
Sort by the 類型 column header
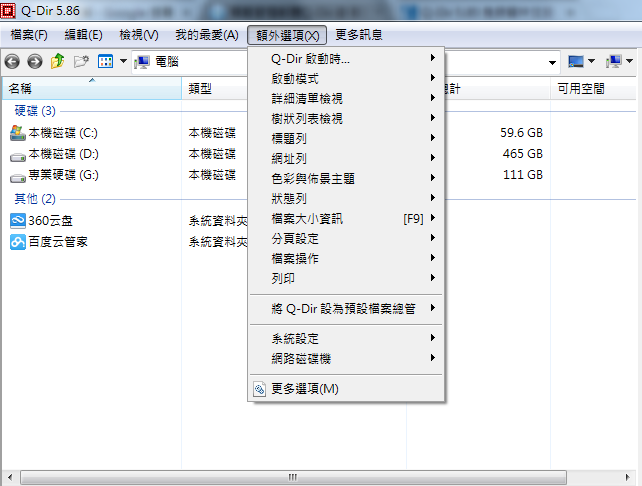(x=215, y=88)
